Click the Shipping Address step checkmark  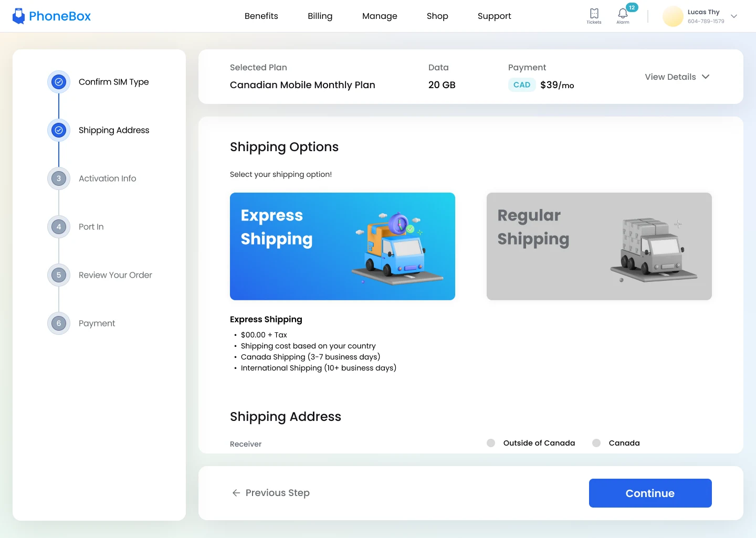coord(59,130)
